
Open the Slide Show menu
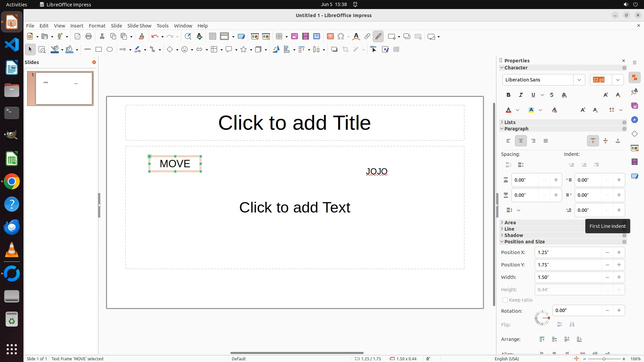point(139,26)
